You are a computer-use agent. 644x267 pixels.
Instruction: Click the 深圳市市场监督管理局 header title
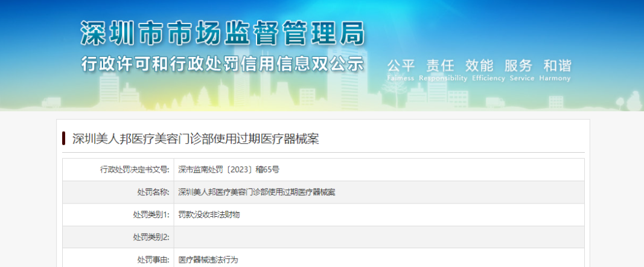point(223,33)
